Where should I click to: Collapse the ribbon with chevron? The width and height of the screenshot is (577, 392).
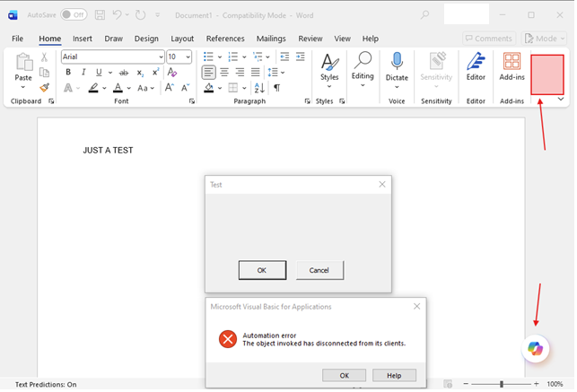(x=561, y=100)
